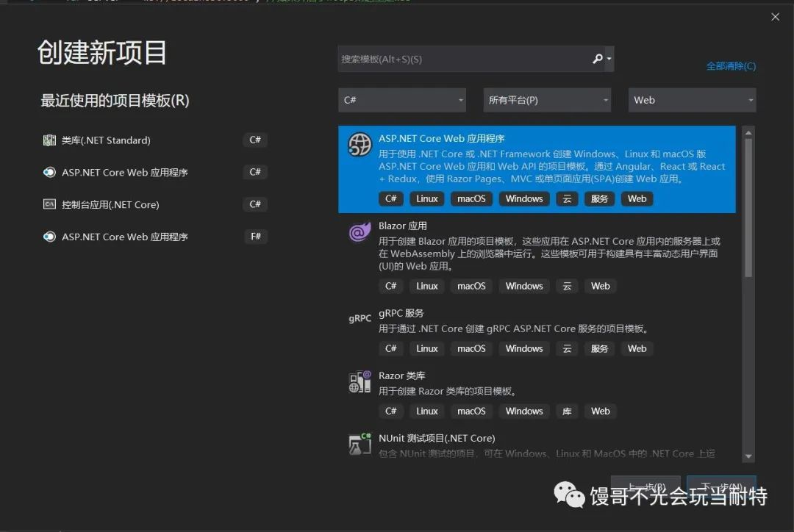Viewport: 794px width, 532px height.
Task: Click the C# badge beside 类库(.NET Standard)
Action: click(x=255, y=140)
